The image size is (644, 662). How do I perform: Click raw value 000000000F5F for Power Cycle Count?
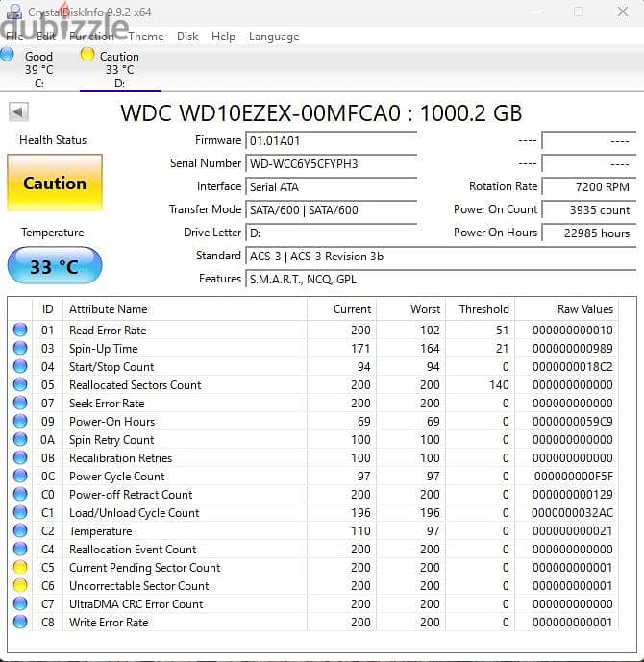574,477
